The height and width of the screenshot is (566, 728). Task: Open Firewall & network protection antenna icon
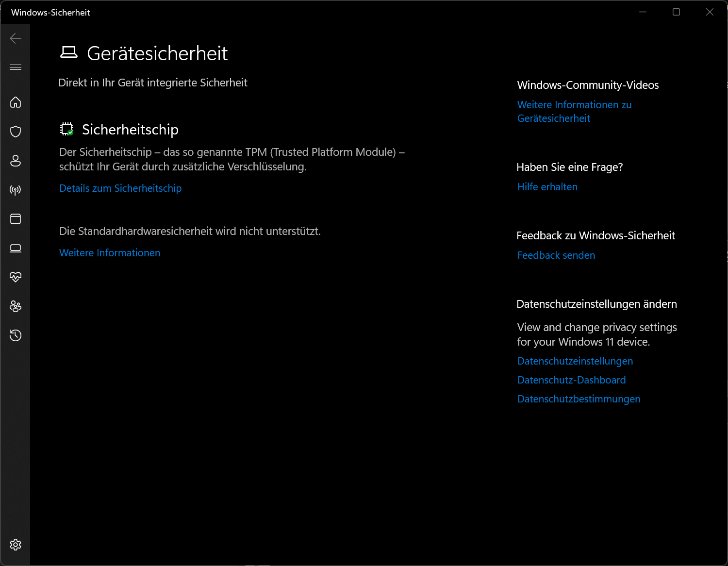pyautogui.click(x=16, y=190)
